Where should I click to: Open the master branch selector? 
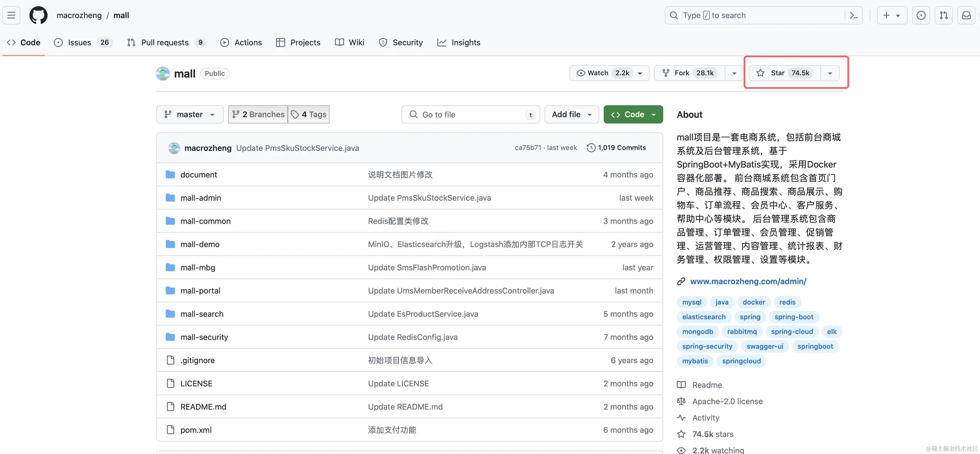190,114
